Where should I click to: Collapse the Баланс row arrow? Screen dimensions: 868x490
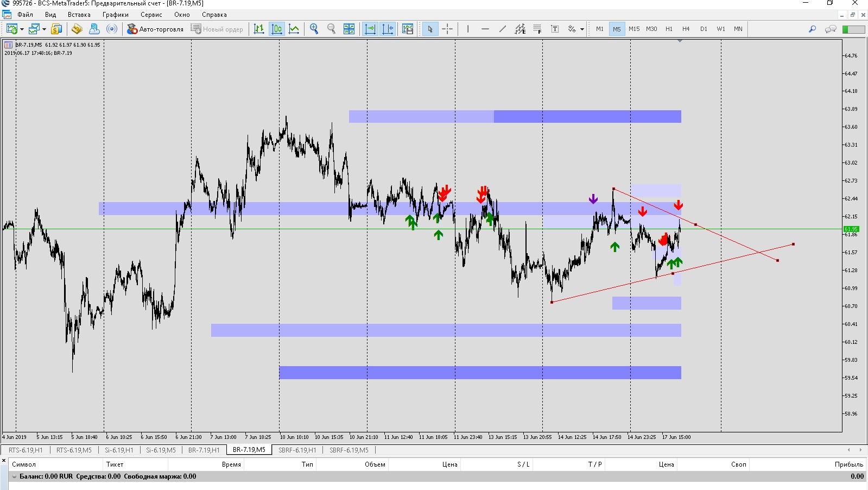coord(15,476)
